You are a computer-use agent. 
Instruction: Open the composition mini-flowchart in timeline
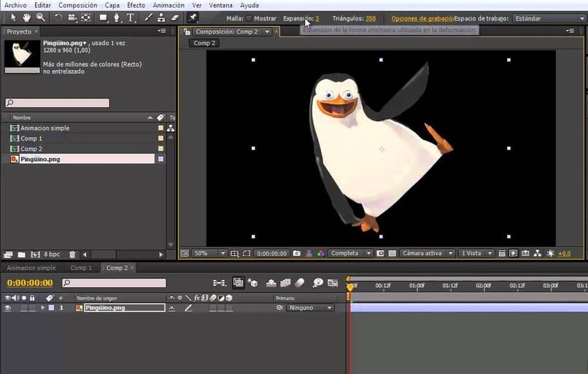220,283
